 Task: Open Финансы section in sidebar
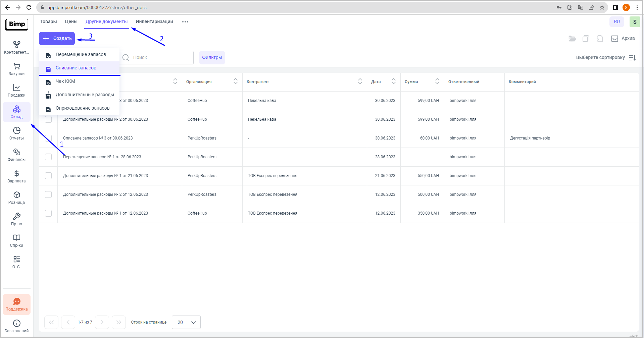pos(16,155)
